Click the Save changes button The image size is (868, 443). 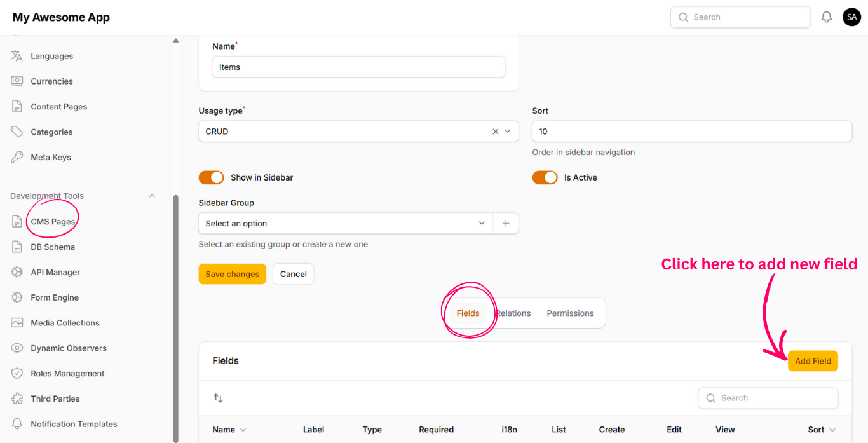[232, 274]
